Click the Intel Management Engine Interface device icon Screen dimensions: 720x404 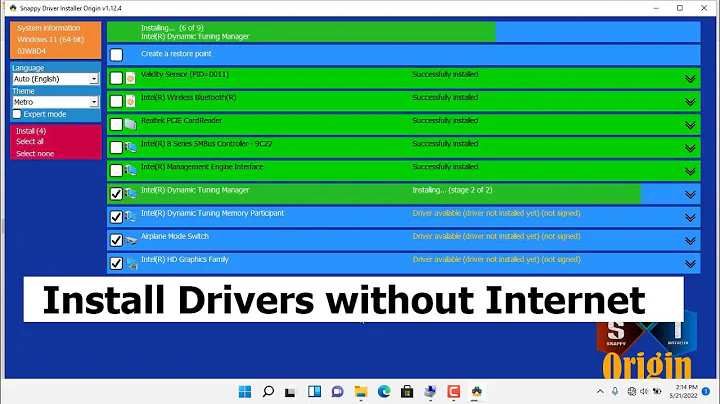pyautogui.click(x=130, y=170)
